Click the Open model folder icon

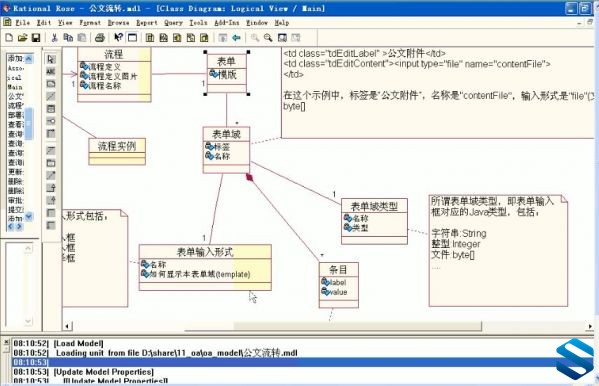click(23, 37)
